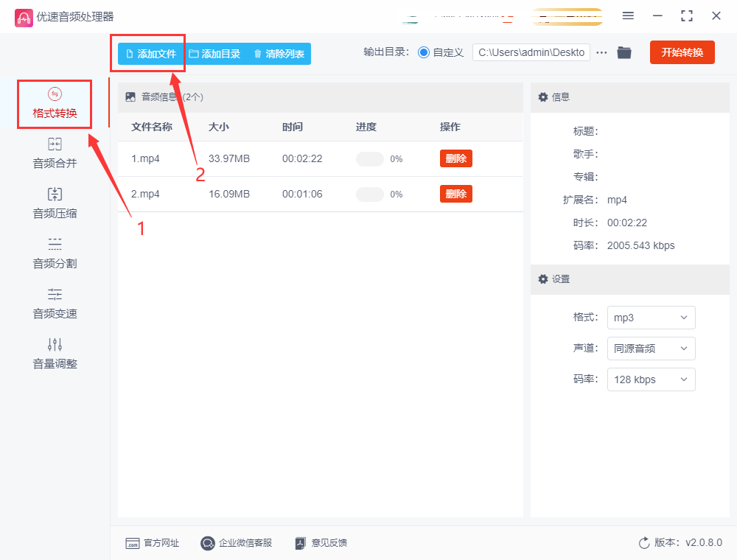Image resolution: width=737 pixels, height=560 pixels.
Task: Open the hamburger menu in title bar
Action: click(x=628, y=15)
